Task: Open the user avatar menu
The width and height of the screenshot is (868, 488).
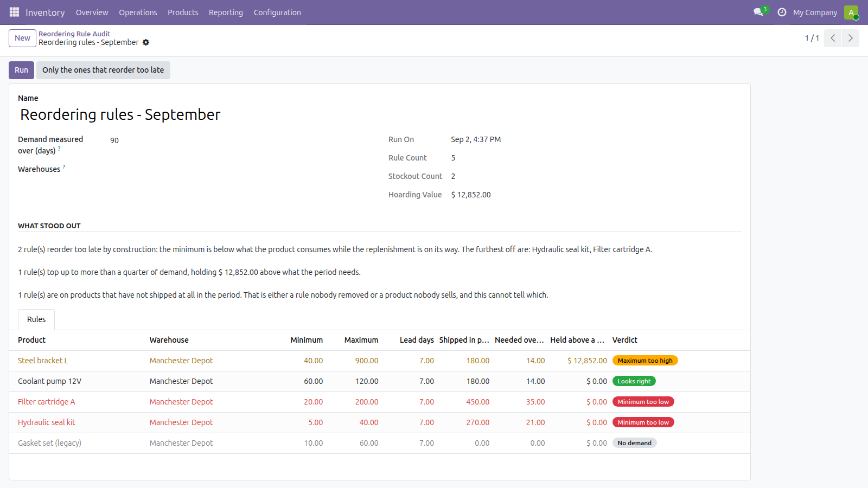Action: (x=851, y=12)
